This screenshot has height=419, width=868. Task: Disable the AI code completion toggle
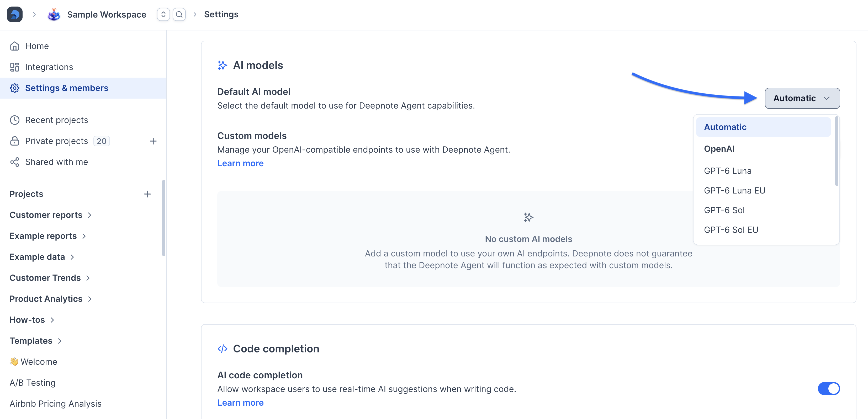point(829,389)
